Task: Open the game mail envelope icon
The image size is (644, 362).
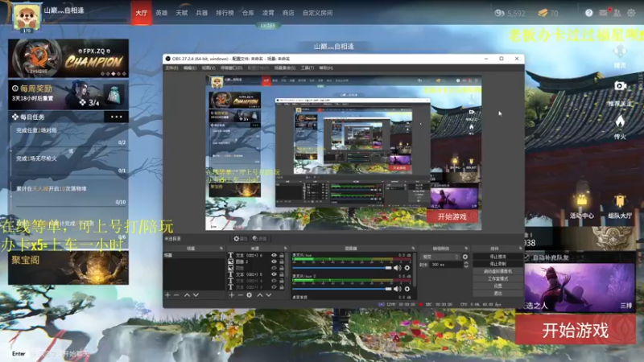Action: coord(603,13)
